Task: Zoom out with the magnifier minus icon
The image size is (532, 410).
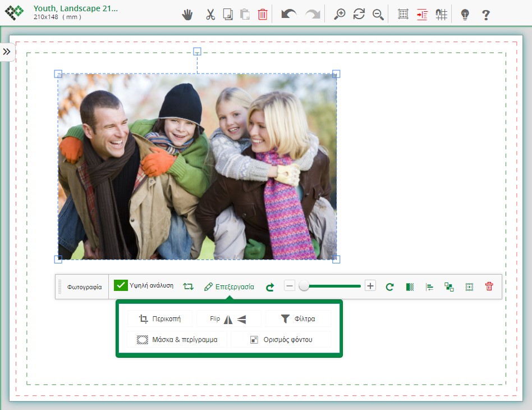Action: [378, 15]
